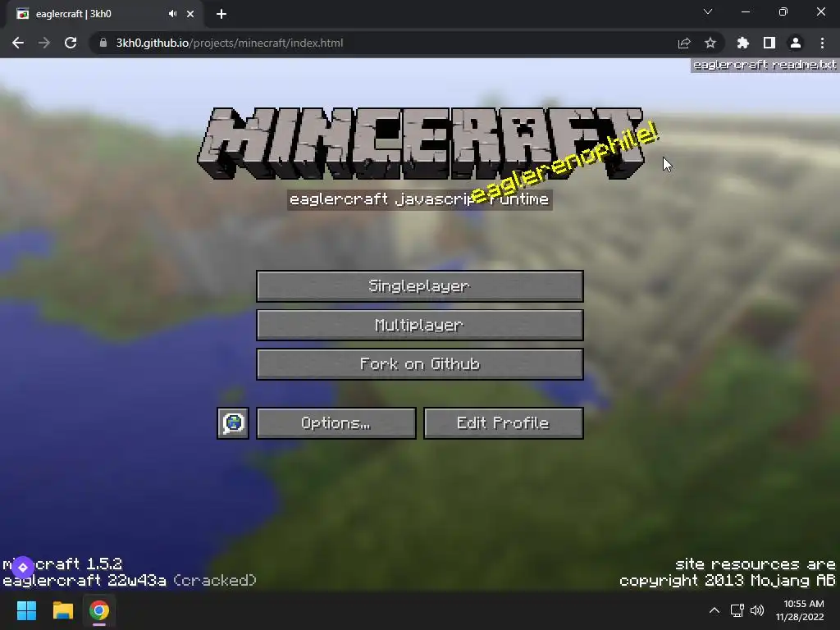Open the Windows Start menu
Screen dimensions: 840x630
pyautogui.click(x=26, y=610)
